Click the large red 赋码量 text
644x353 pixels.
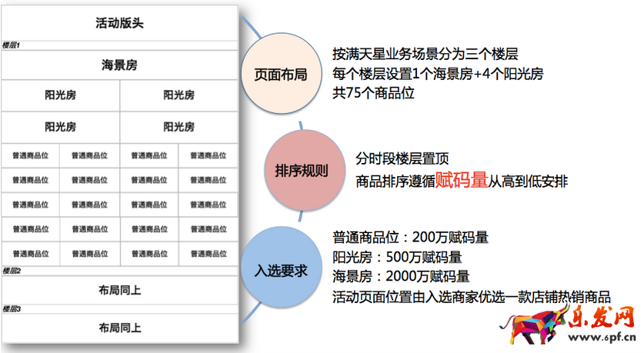tap(462, 181)
